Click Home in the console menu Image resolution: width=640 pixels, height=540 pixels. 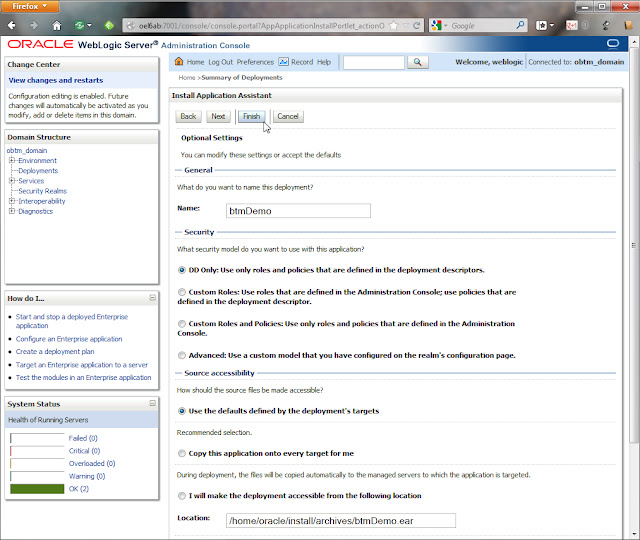(x=195, y=62)
